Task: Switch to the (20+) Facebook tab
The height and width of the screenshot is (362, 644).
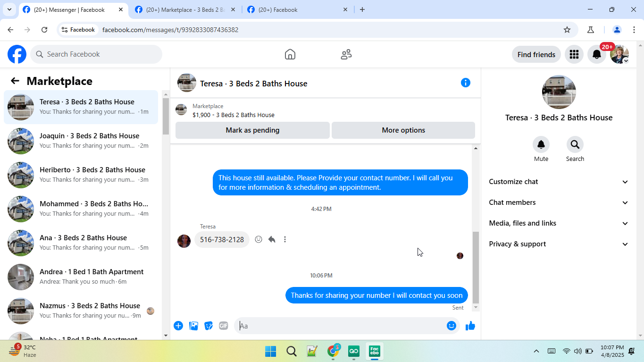Action: tap(298, 9)
